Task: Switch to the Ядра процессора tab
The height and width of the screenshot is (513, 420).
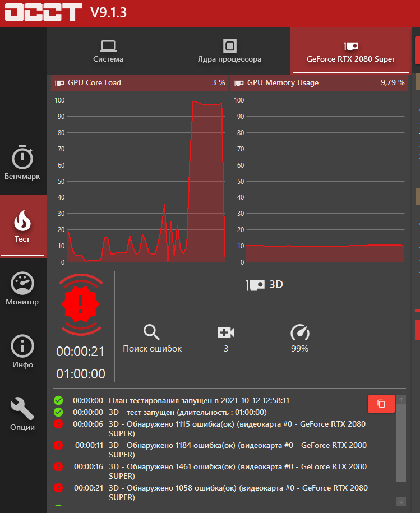Action: tap(229, 51)
